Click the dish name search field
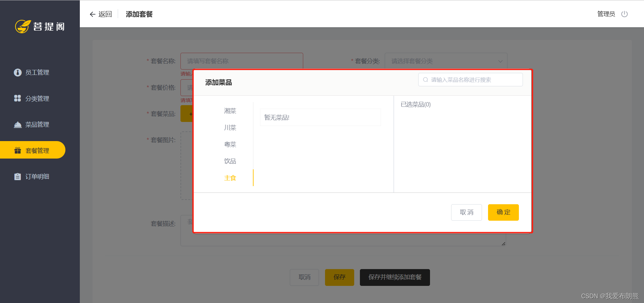This screenshot has width=644, height=303. [x=470, y=80]
